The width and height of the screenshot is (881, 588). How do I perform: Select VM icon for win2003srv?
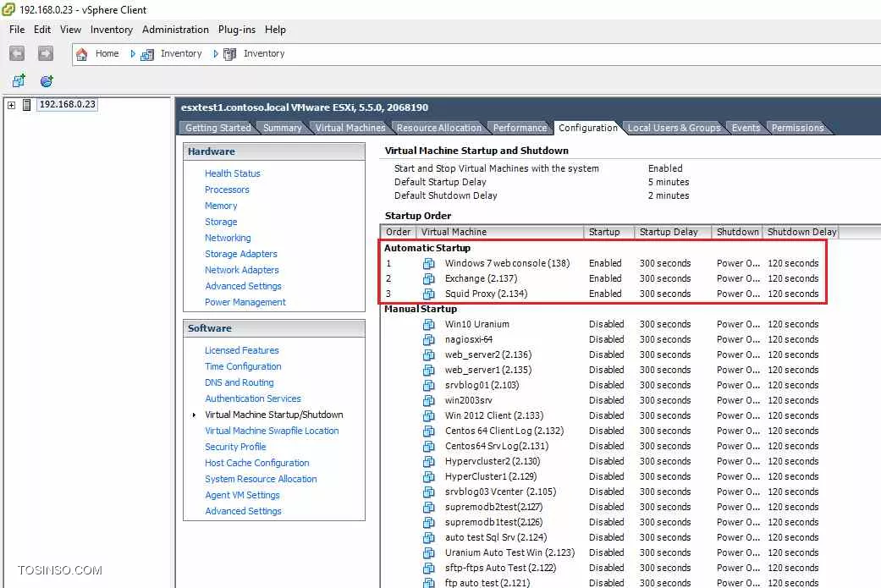pyautogui.click(x=429, y=400)
